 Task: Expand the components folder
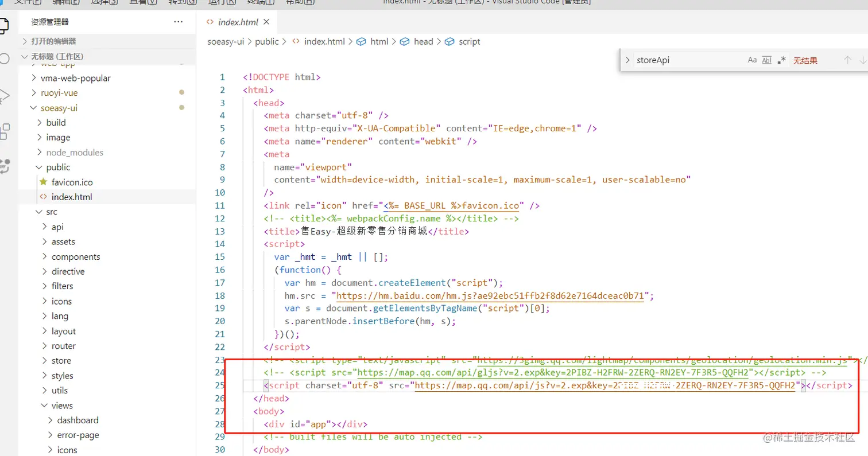coord(45,256)
